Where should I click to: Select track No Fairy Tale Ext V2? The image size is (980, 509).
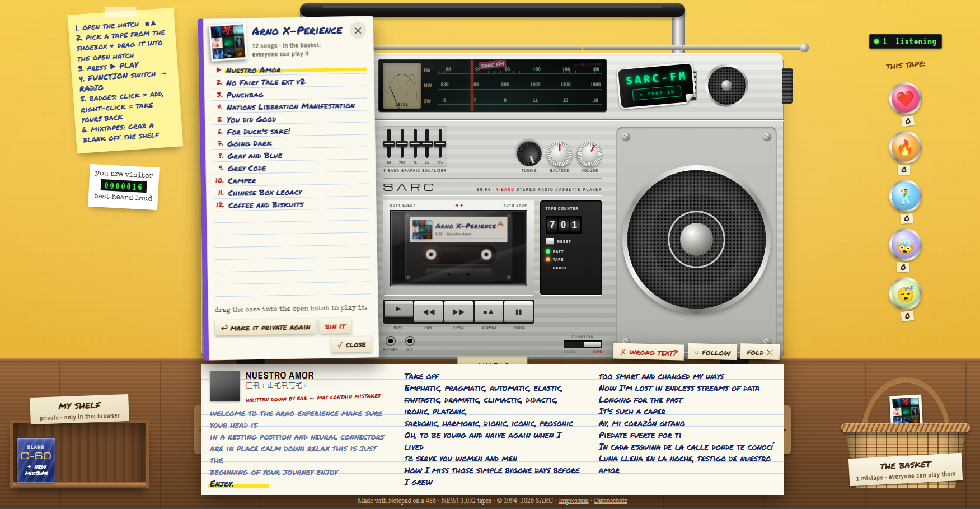click(290, 82)
